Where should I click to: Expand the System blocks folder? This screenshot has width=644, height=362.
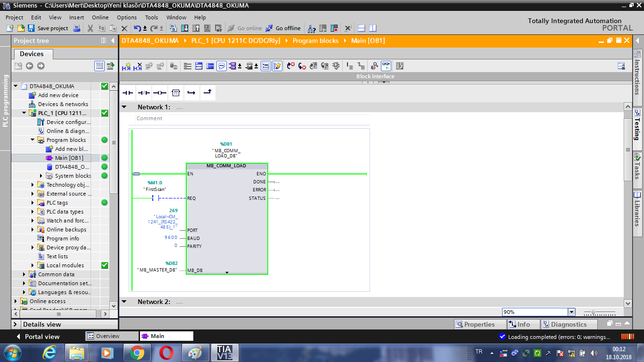[x=41, y=176]
